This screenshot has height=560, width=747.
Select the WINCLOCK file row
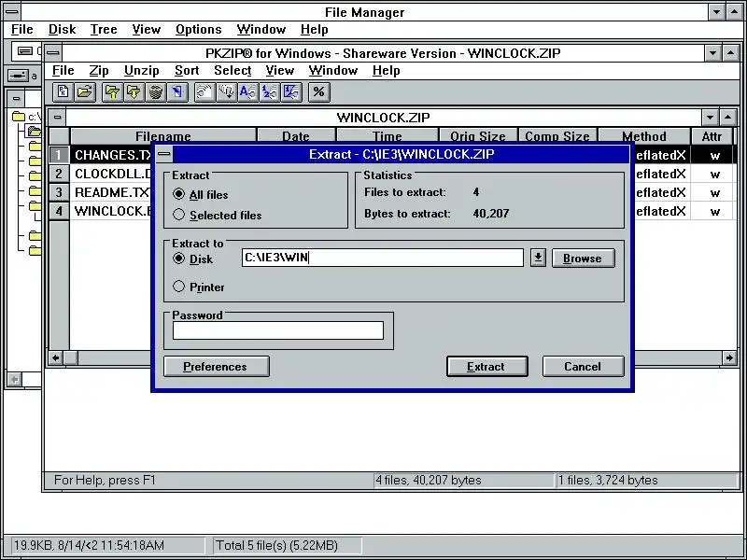tap(110, 211)
